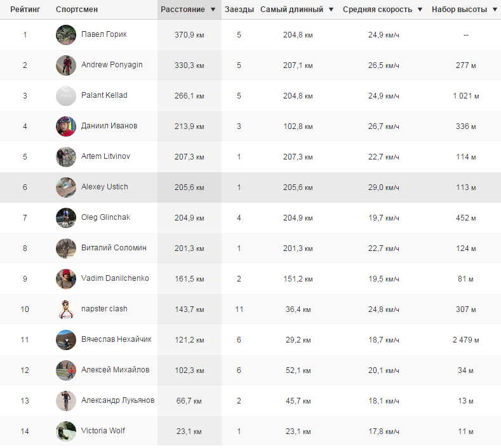Open Александр Лукьянов's profile link
This screenshot has width=501, height=448.
coord(117,400)
